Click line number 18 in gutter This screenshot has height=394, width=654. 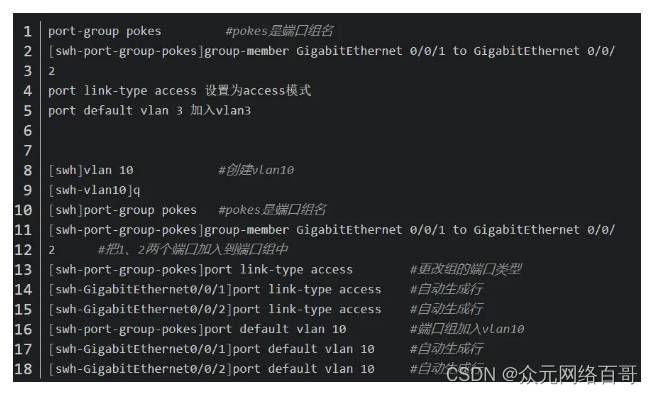pyautogui.click(x=23, y=369)
